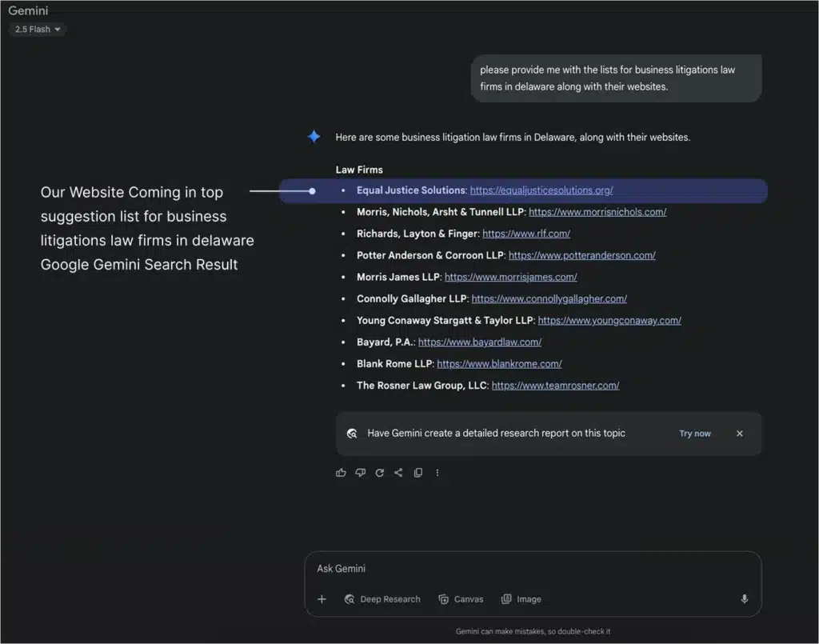
Task: Open the Blank Rome website link
Action: tap(499, 364)
